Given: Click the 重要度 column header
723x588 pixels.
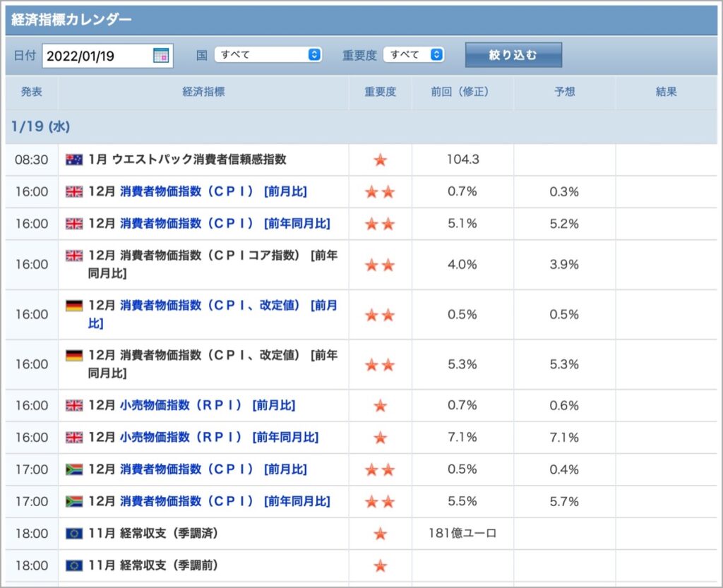Looking at the screenshot, I should 380,92.
